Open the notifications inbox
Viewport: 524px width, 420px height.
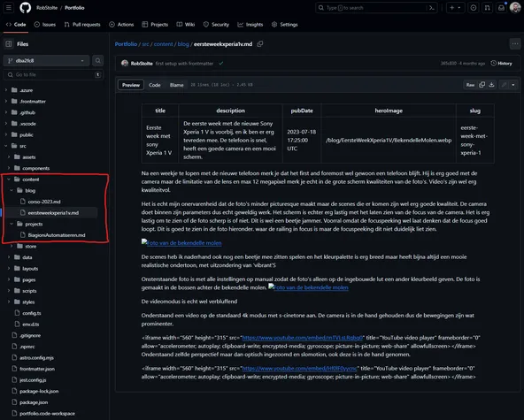(501, 8)
